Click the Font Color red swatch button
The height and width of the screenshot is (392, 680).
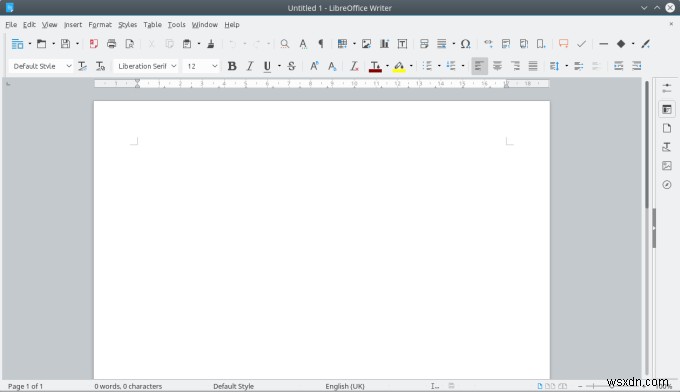(375, 66)
